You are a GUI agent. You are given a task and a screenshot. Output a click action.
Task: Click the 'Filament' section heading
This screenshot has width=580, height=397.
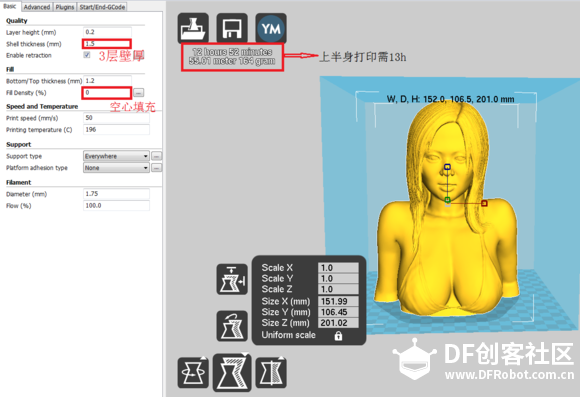(18, 182)
